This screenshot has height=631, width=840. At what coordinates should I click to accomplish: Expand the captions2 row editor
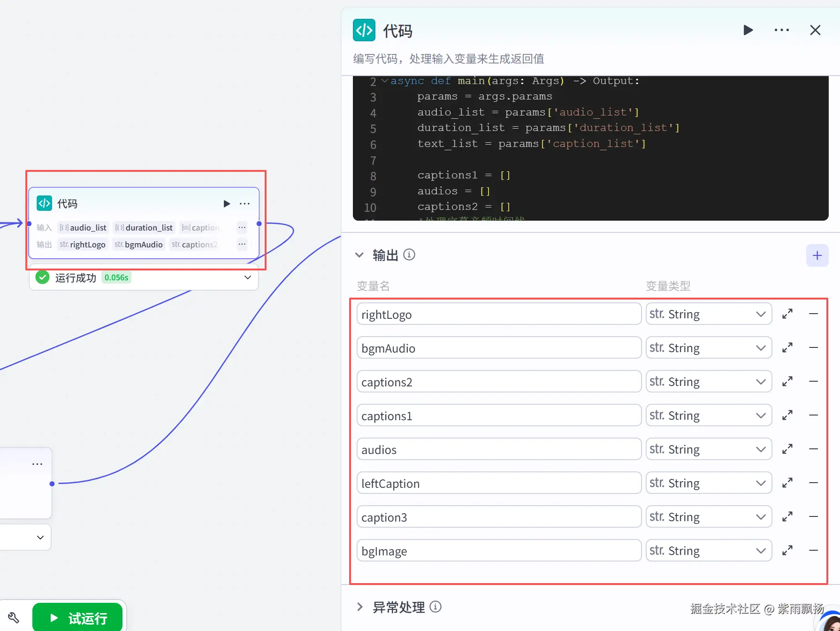(x=787, y=381)
